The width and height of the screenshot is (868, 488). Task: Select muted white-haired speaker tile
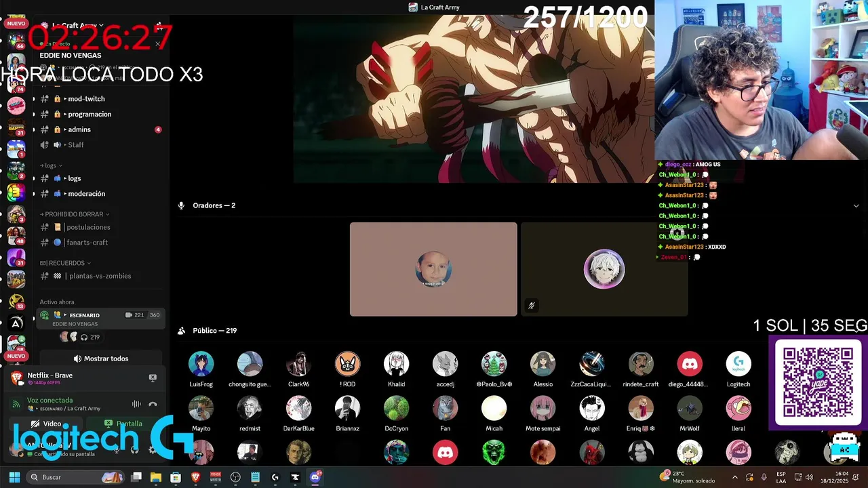pyautogui.click(x=604, y=269)
